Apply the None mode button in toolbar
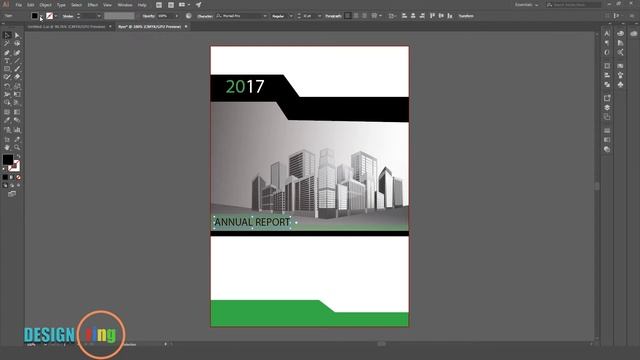The width and height of the screenshot is (640, 360). click(x=18, y=178)
